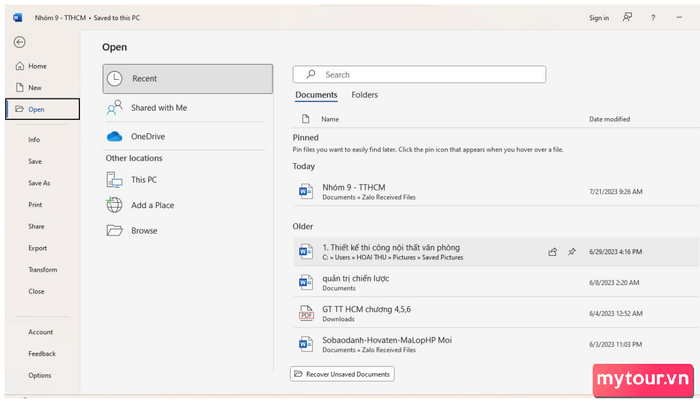Click the Word logo in title bar

pos(18,18)
